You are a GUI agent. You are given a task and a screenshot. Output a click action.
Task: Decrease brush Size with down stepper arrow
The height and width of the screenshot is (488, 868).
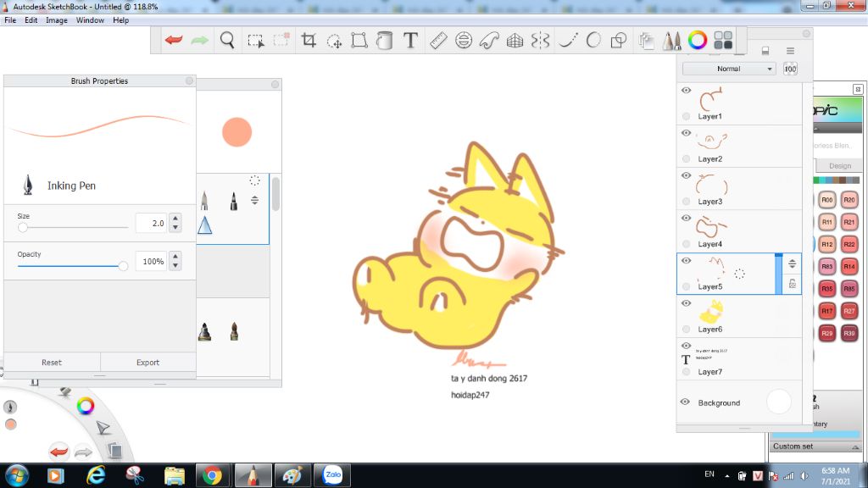tap(175, 227)
